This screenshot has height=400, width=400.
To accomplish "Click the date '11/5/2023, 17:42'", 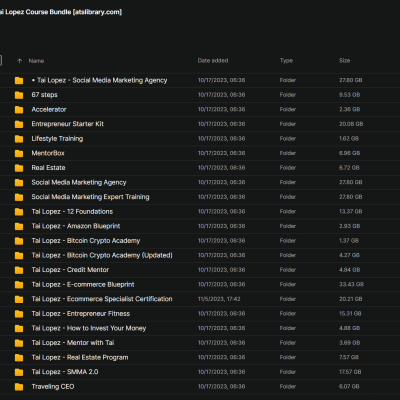I will pos(219,299).
